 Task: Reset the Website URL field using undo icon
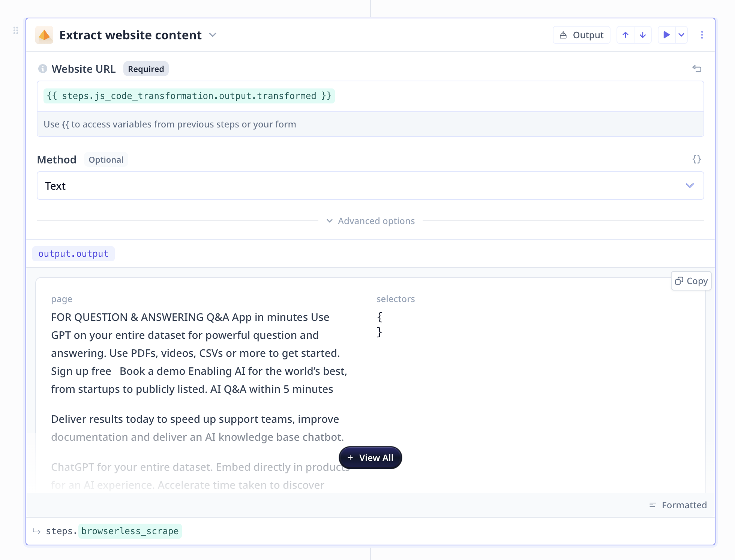697,69
